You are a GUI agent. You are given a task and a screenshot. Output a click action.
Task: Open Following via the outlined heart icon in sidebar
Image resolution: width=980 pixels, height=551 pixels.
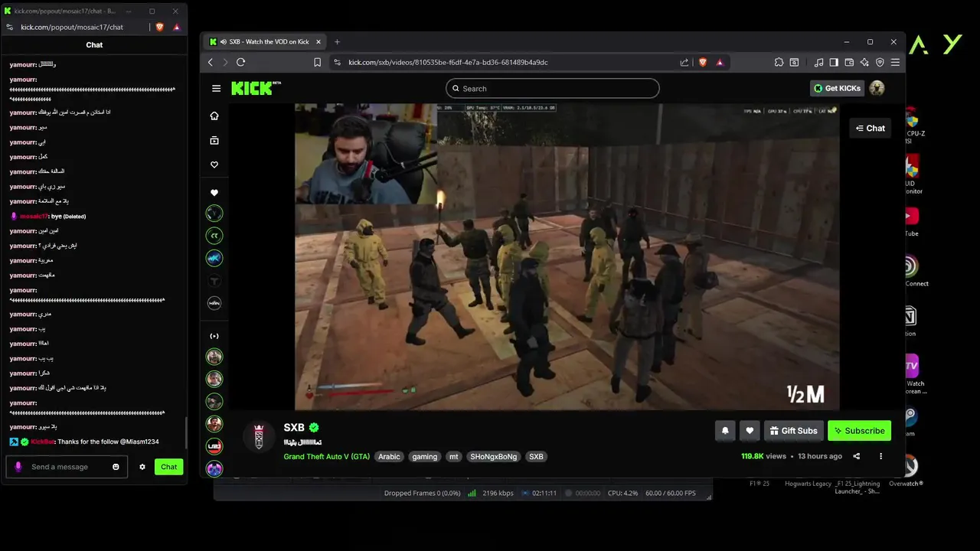[214, 165]
